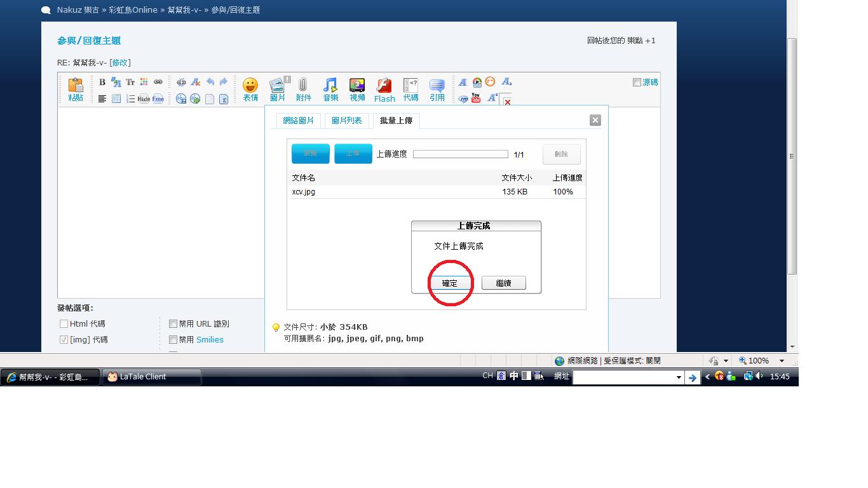Click the 上傳進度 progress bar
Image resolution: width=868 pixels, height=488 pixels.
(x=461, y=154)
